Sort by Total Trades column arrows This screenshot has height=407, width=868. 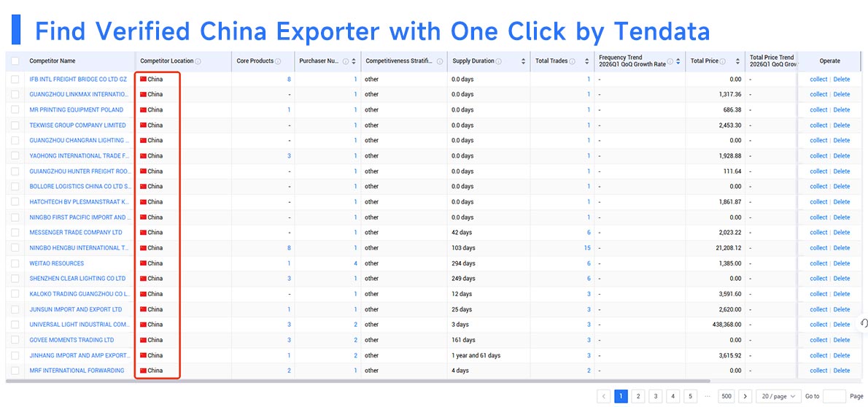coord(586,61)
